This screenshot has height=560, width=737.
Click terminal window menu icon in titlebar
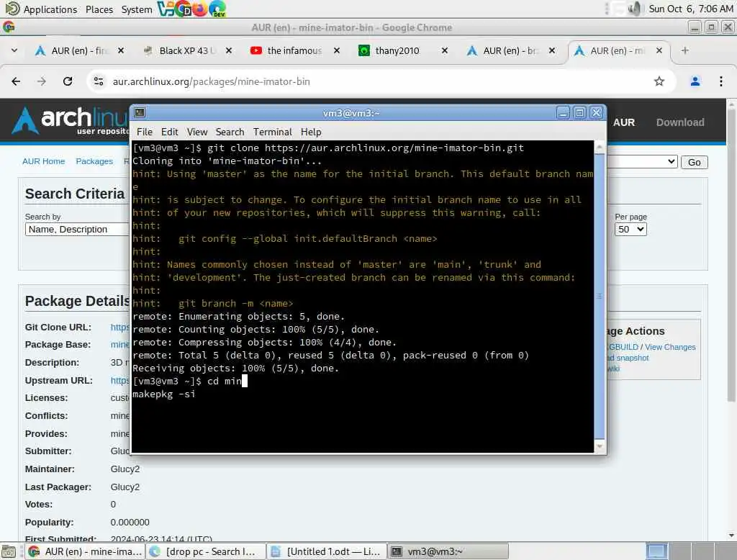(140, 113)
